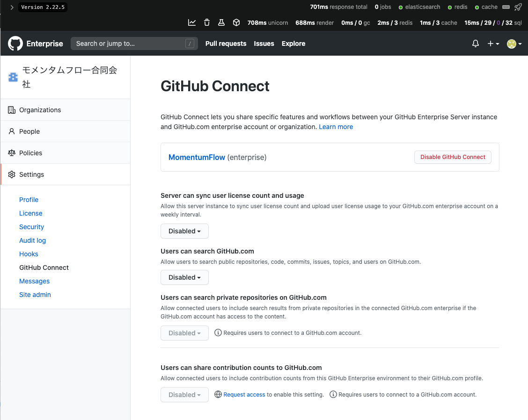
Task: Open the Users can search GitHub.com dropdown
Action: click(184, 277)
